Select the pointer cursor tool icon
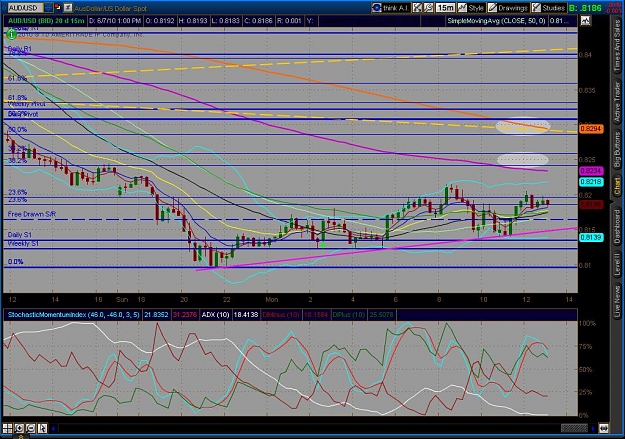This screenshot has height=439, width=625. point(42,428)
